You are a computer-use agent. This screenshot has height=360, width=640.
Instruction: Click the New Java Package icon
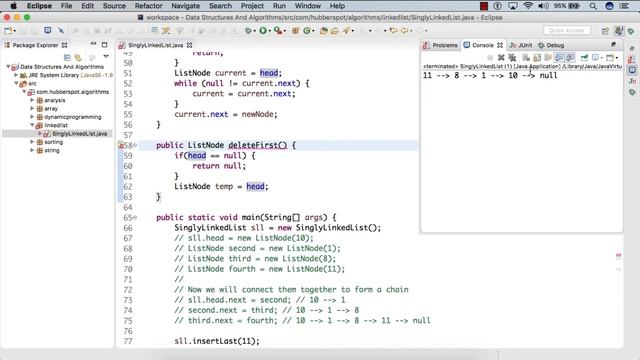[x=295, y=31]
